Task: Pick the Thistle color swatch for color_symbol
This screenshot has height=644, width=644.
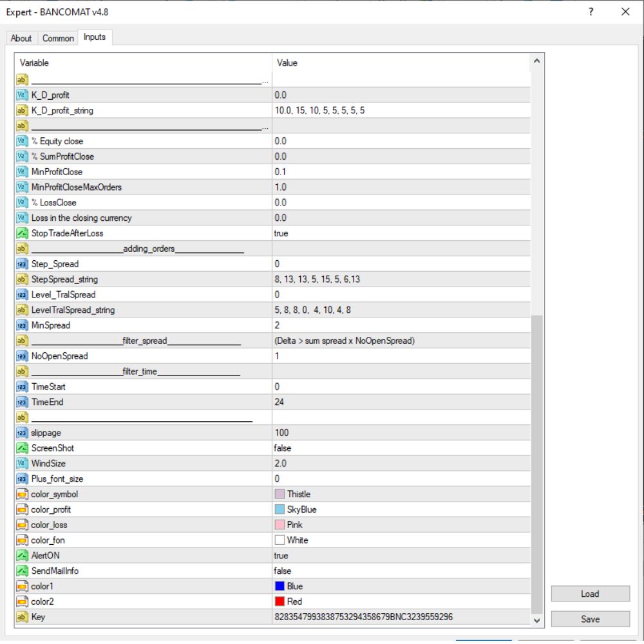Action: pos(279,494)
